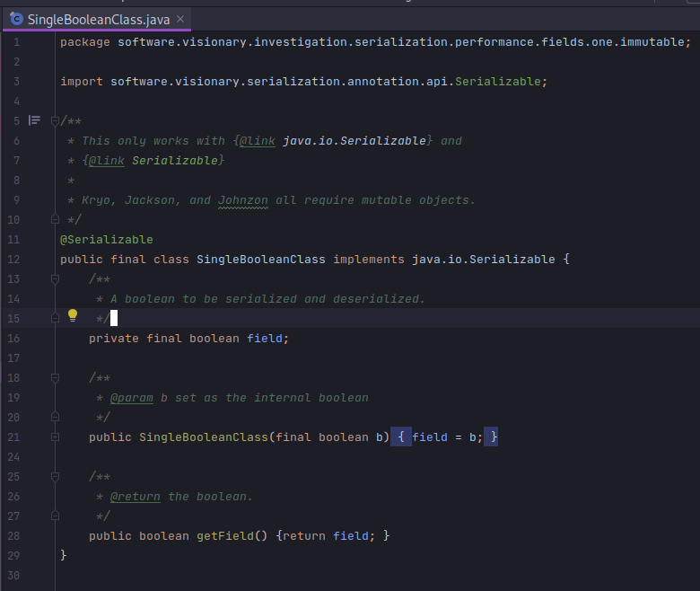Click the yellow intention lightbulb
Screen dimensions: 700x591
click(73, 315)
